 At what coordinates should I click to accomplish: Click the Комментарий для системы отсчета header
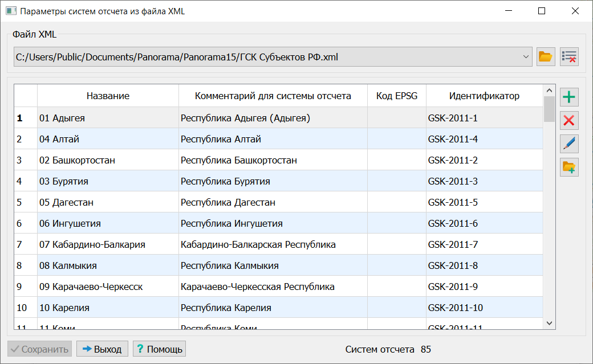[273, 96]
